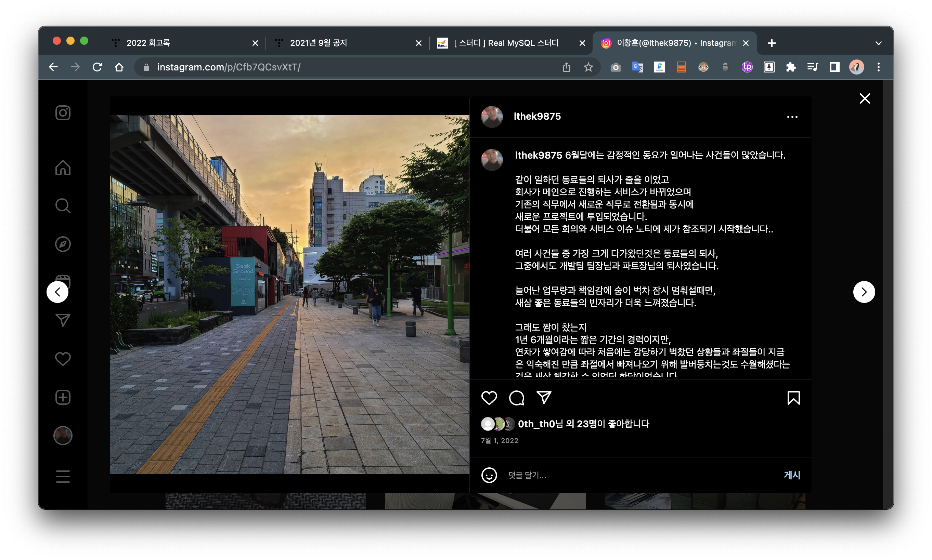The width and height of the screenshot is (932, 560).
Task: Go to Instagram home in sidebar
Action: pyautogui.click(x=63, y=168)
